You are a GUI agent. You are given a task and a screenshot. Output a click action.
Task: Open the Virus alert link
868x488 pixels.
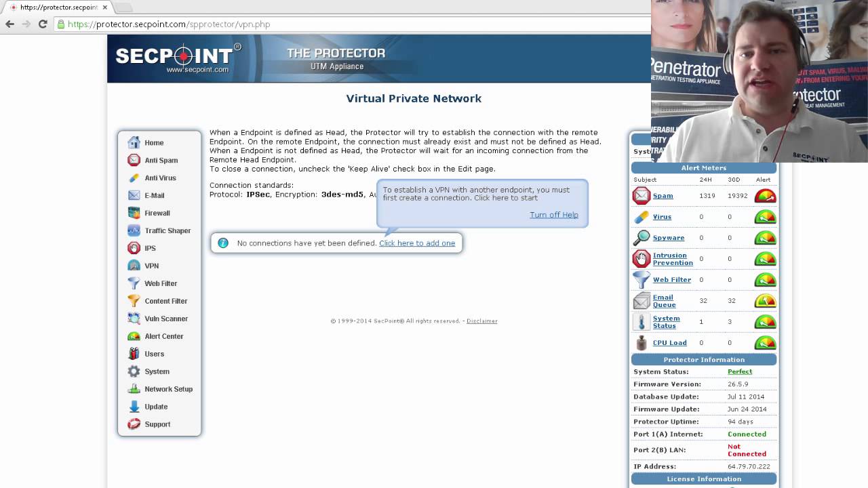pyautogui.click(x=663, y=217)
